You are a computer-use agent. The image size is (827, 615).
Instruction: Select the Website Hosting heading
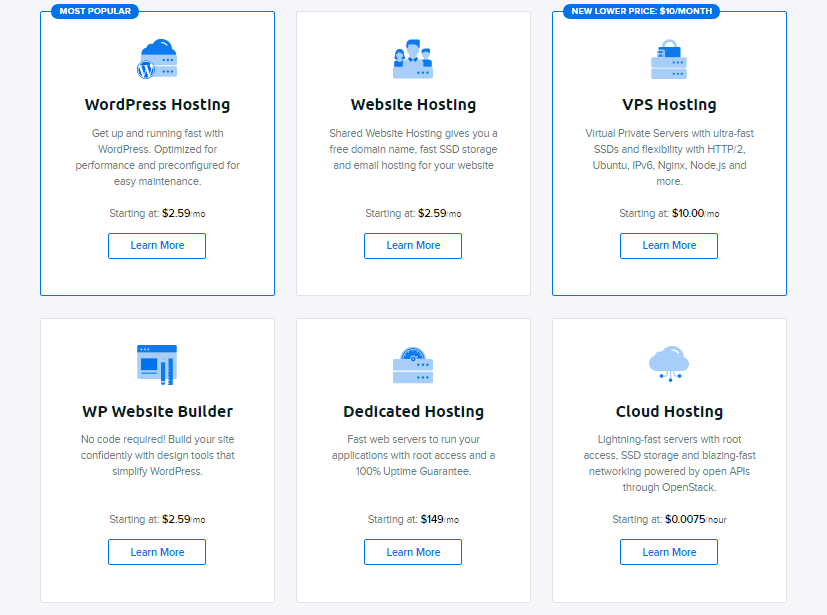413,104
